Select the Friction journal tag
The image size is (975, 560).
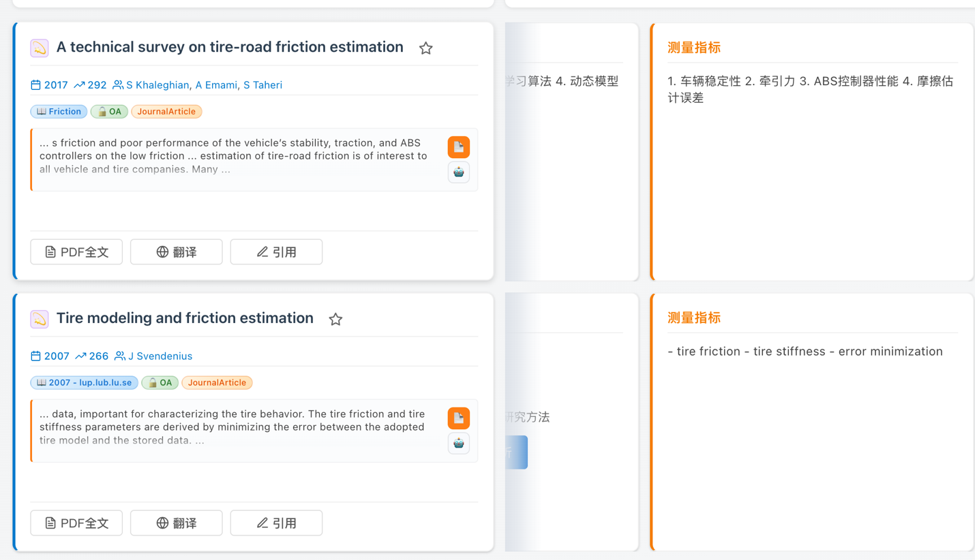click(59, 112)
